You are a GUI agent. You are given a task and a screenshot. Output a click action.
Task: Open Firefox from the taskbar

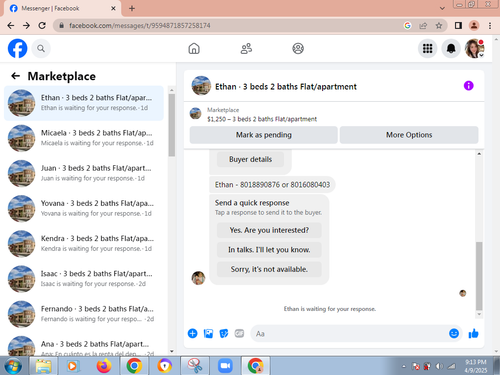click(x=104, y=366)
